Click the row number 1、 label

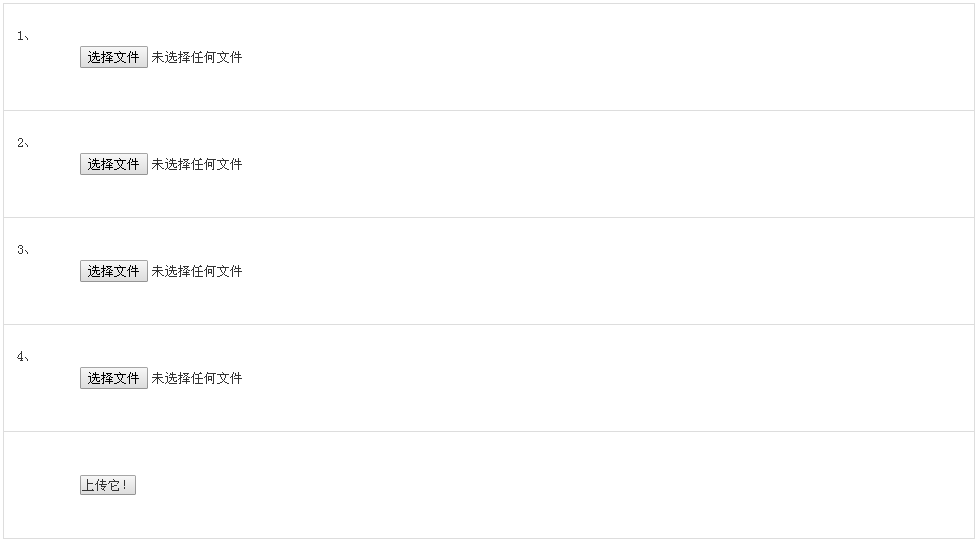22,36
